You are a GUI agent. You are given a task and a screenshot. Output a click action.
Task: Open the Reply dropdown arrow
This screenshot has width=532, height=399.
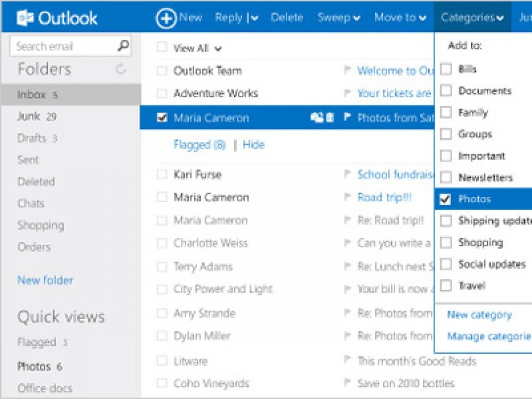coord(254,18)
